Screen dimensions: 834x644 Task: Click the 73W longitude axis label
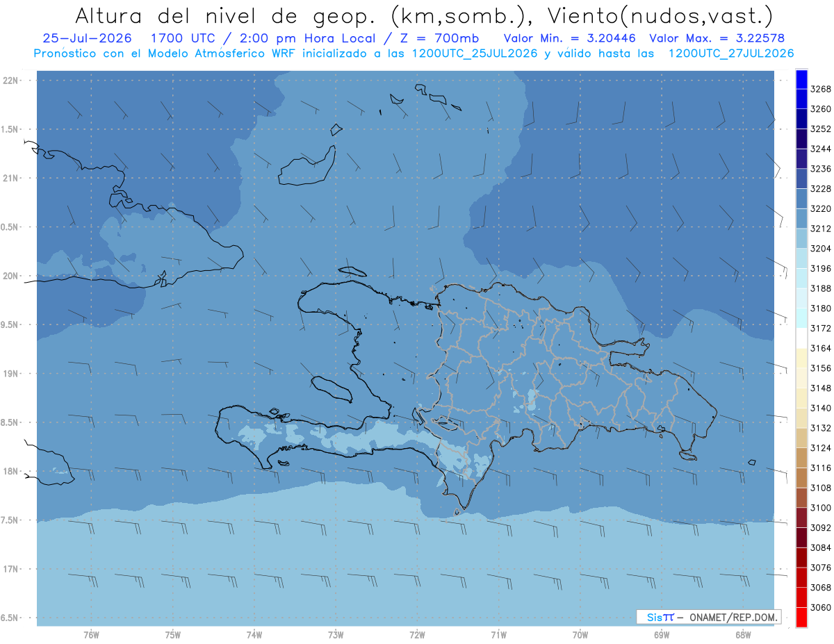pos(336,634)
